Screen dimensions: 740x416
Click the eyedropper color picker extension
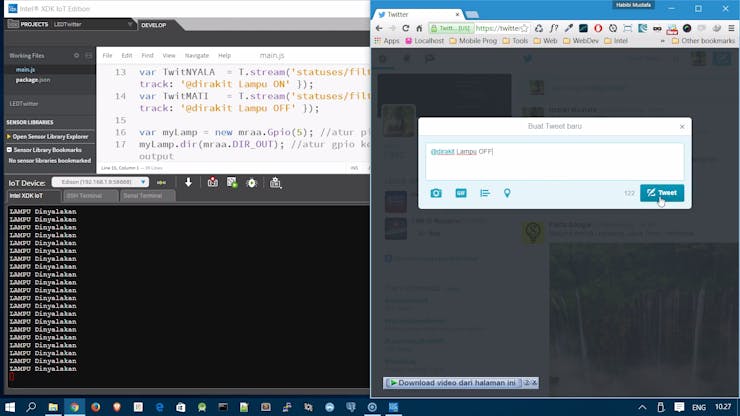click(x=568, y=28)
